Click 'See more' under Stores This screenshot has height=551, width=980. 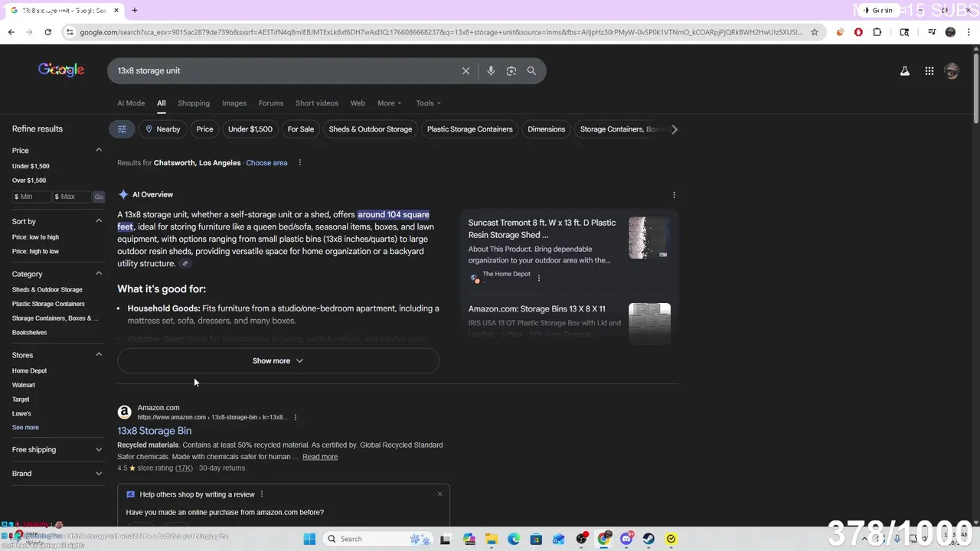coord(25,428)
